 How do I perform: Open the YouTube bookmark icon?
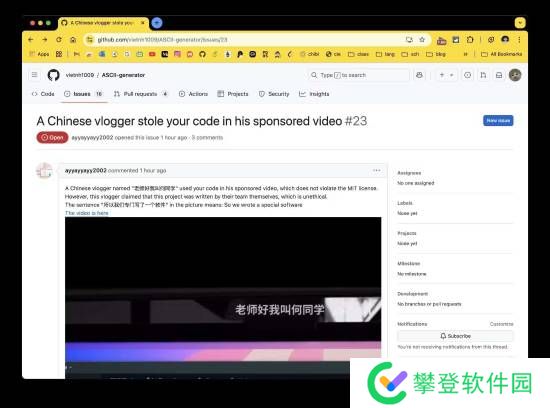pyautogui.click(x=152, y=54)
